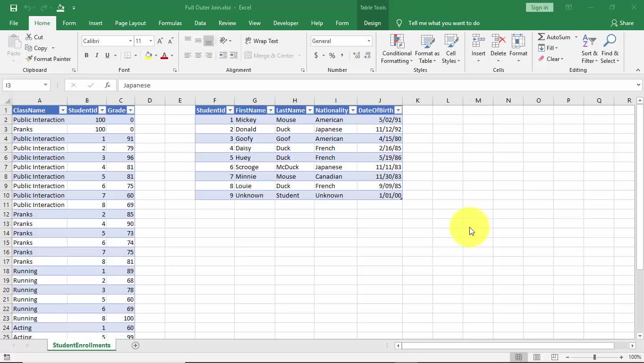The height and width of the screenshot is (363, 644).
Task: Click the Insert Function fx icon
Action: click(x=108, y=85)
